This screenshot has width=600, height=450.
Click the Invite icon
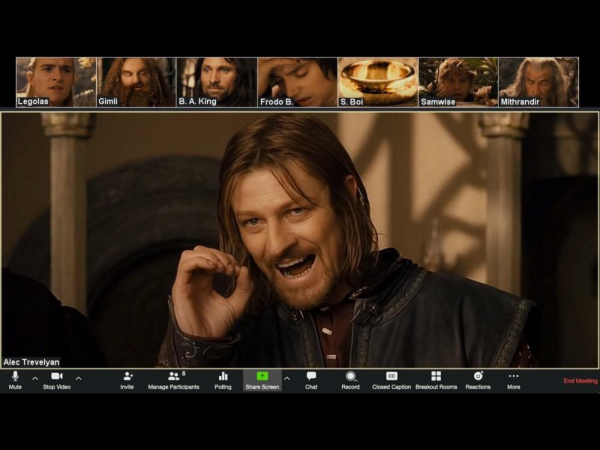click(x=127, y=379)
